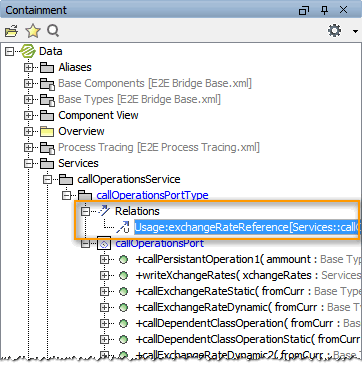Click the dropdown arrow beside the gear
The image size is (362, 370).
[x=355, y=32]
